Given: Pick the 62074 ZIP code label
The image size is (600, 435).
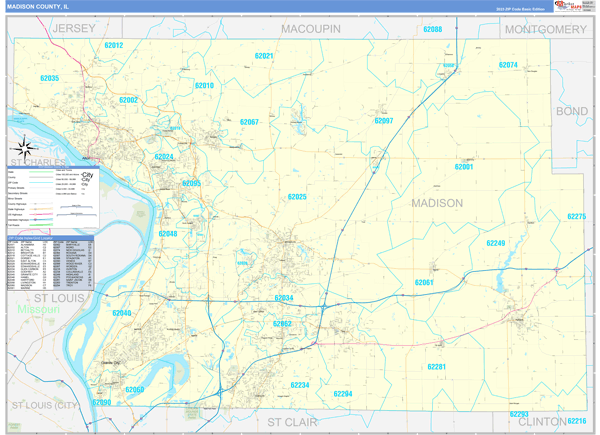Looking at the screenshot, I should (x=508, y=65).
